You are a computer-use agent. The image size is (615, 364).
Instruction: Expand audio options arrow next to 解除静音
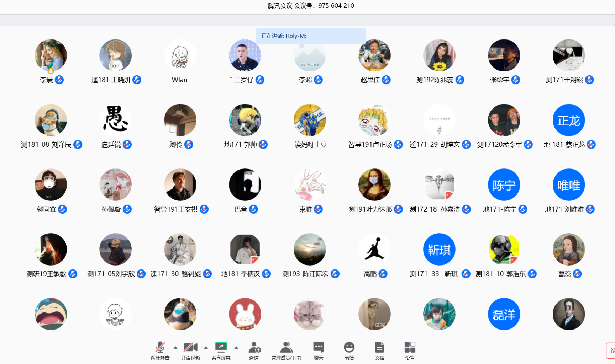(x=175, y=348)
